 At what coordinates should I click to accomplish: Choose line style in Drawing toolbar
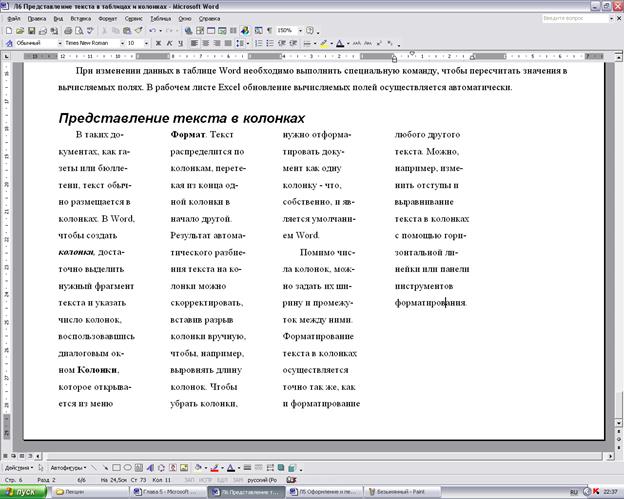pyautogui.click(x=247, y=468)
